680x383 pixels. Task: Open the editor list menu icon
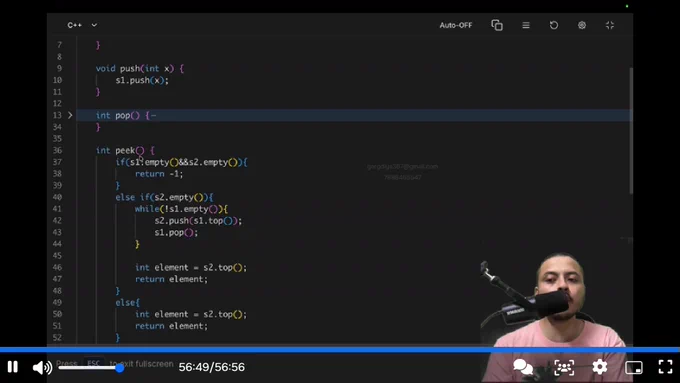526,25
